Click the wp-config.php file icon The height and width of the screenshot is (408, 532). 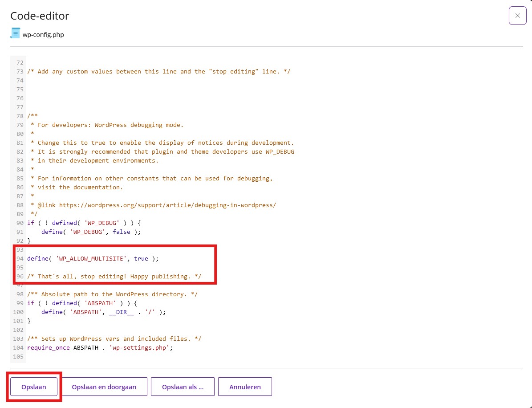click(15, 34)
